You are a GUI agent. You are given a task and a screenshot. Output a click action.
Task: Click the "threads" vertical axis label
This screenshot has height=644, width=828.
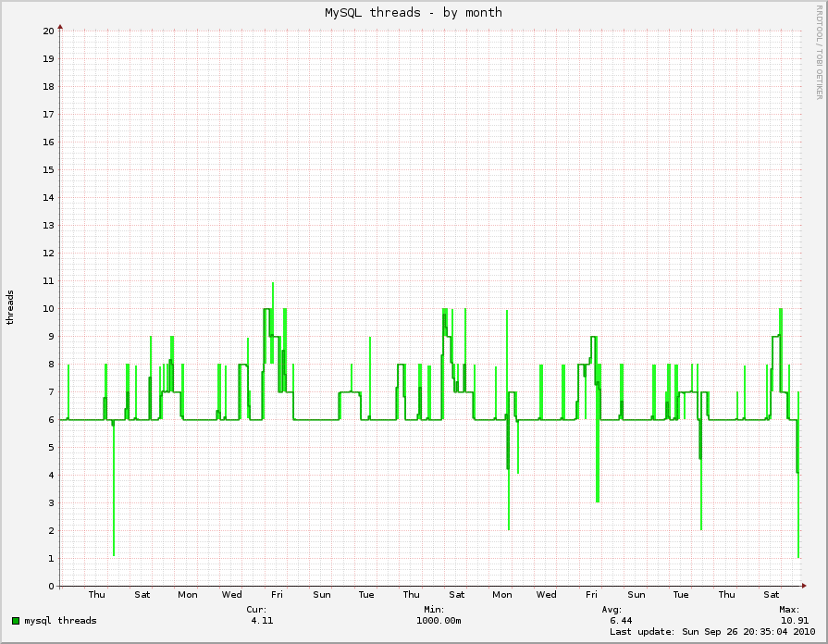9,307
